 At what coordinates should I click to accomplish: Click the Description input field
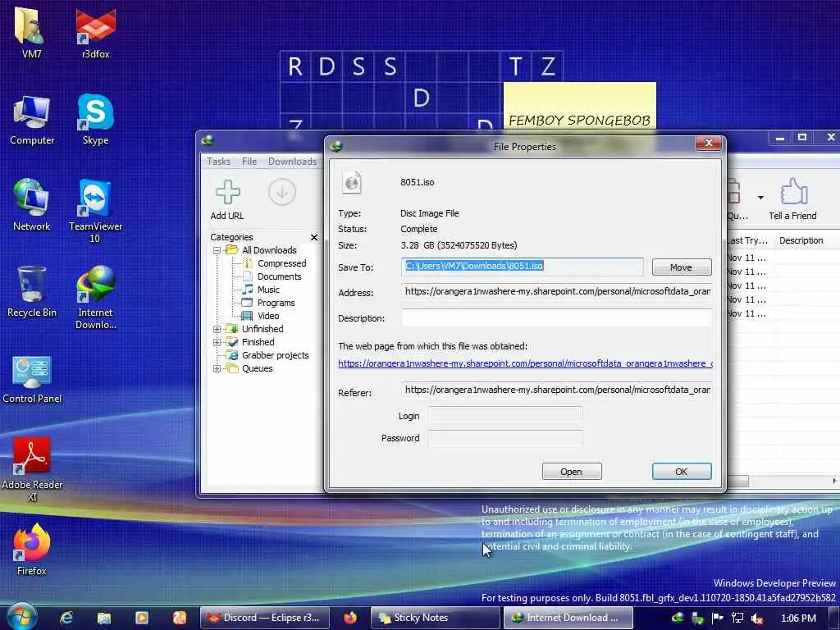(557, 317)
